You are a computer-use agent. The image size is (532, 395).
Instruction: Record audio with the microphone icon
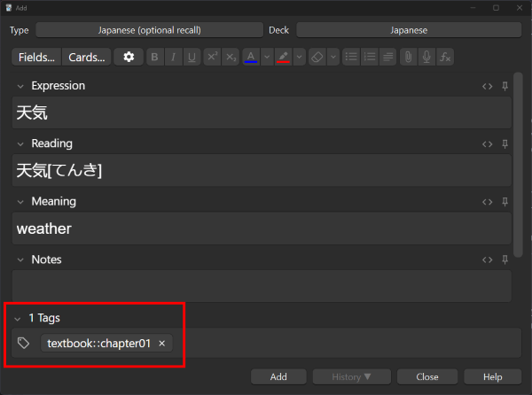click(426, 57)
